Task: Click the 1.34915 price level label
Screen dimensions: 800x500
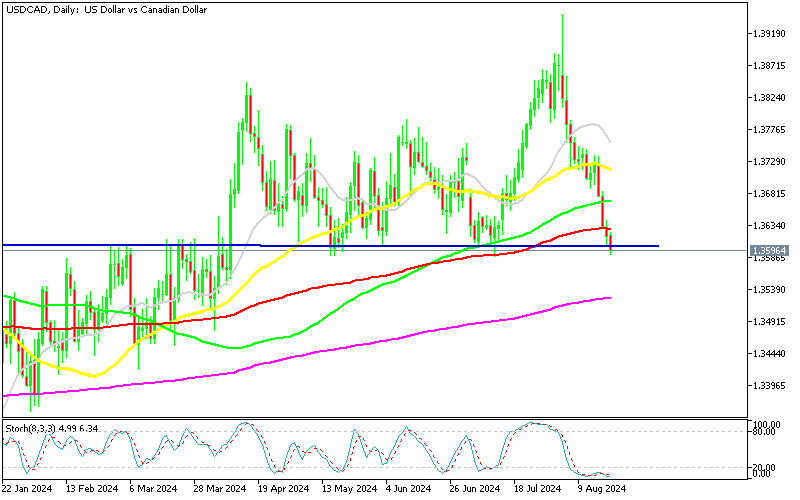Action: 769,321
